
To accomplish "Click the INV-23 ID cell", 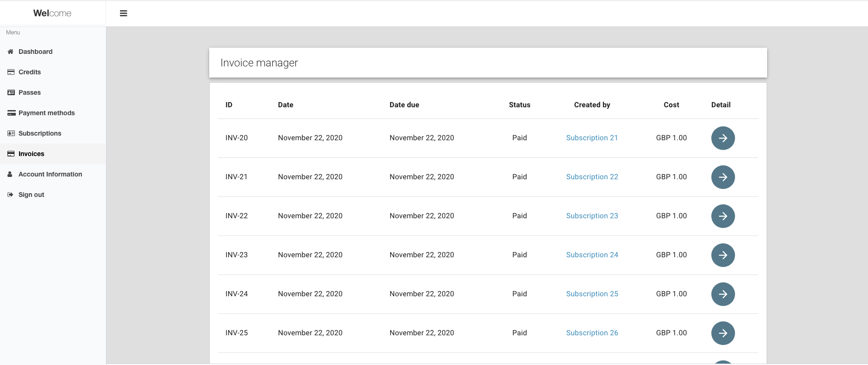I will [237, 255].
